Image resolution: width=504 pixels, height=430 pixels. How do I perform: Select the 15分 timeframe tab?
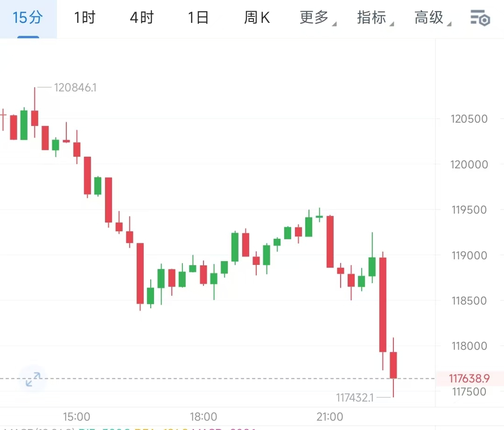(28, 18)
